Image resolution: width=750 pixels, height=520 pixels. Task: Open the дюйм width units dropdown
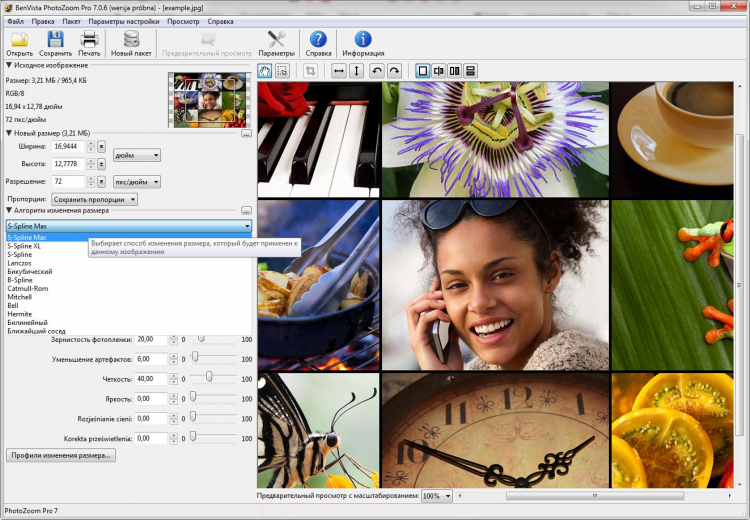tap(136, 155)
